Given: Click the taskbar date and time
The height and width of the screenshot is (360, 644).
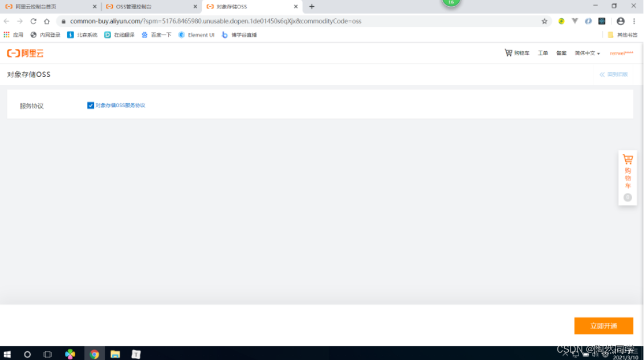Looking at the screenshot, I should click(626, 354).
